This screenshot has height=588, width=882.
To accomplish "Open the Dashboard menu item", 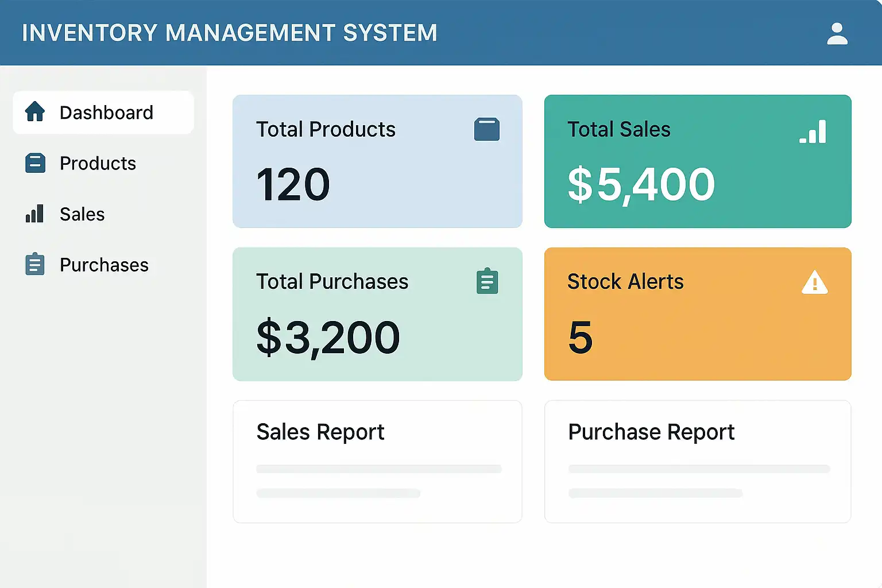I will 106,113.
